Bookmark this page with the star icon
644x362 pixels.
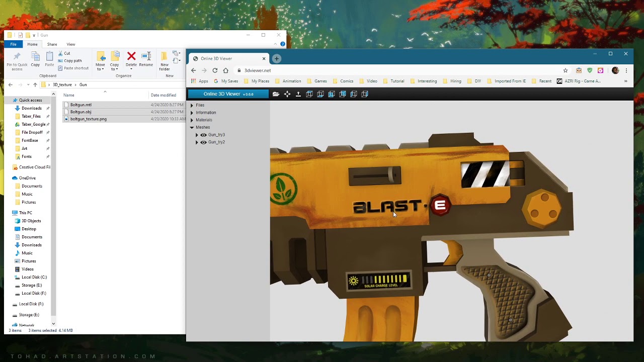click(566, 70)
